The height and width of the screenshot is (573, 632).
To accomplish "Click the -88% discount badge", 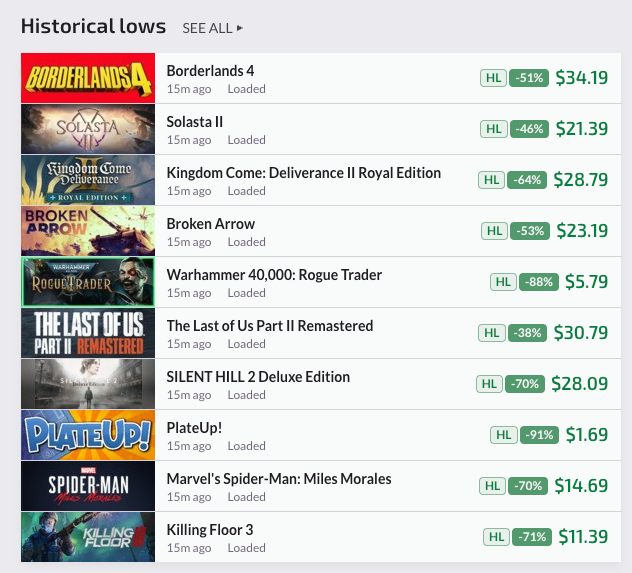I will click(x=539, y=282).
